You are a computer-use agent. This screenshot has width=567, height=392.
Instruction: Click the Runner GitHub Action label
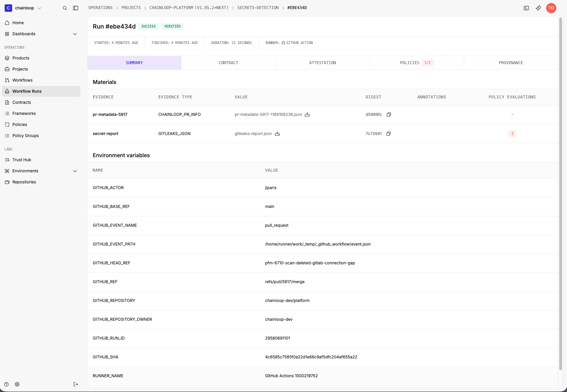tap(289, 43)
